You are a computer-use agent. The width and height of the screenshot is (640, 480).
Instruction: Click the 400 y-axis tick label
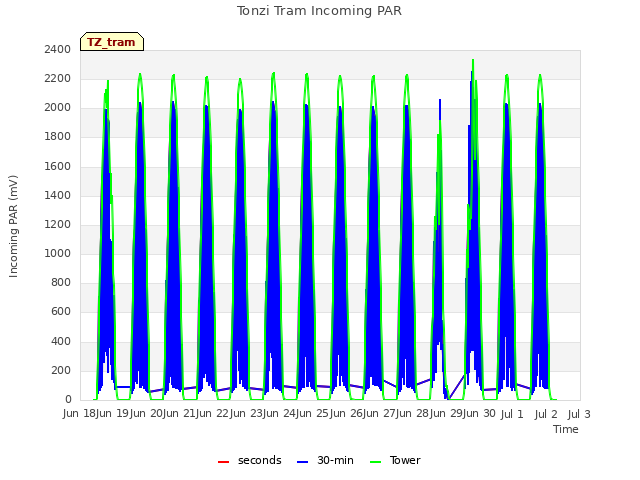coord(61,341)
